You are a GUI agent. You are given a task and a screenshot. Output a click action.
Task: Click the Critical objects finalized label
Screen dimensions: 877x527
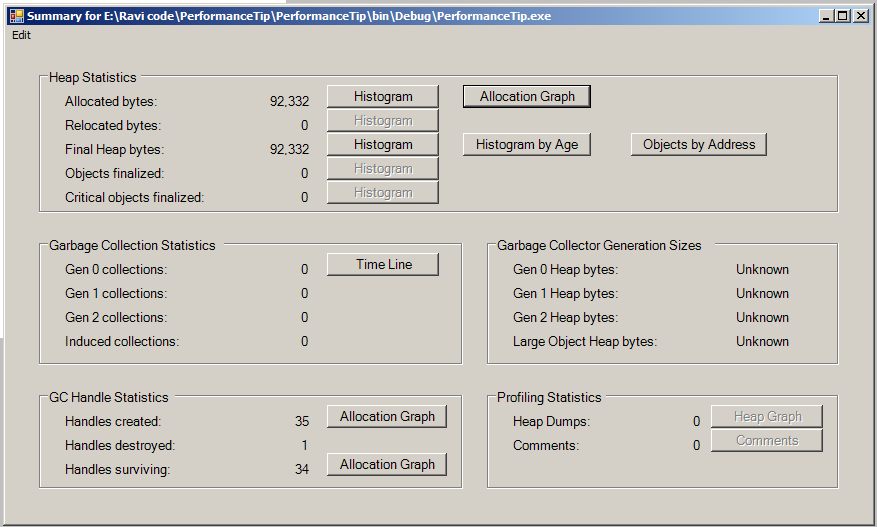(134, 197)
